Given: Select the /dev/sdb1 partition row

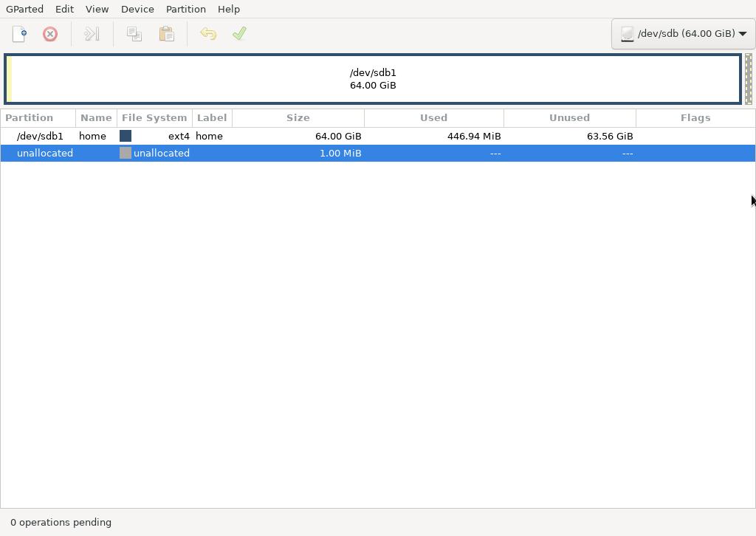Looking at the screenshot, I should 377,137.
